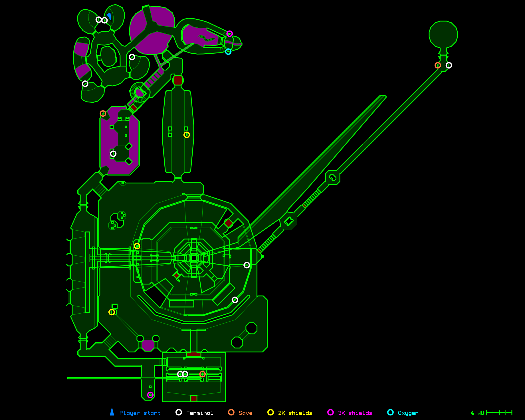Click the "Oxygen" legend label
This screenshot has height=420, width=525.
[408, 413]
